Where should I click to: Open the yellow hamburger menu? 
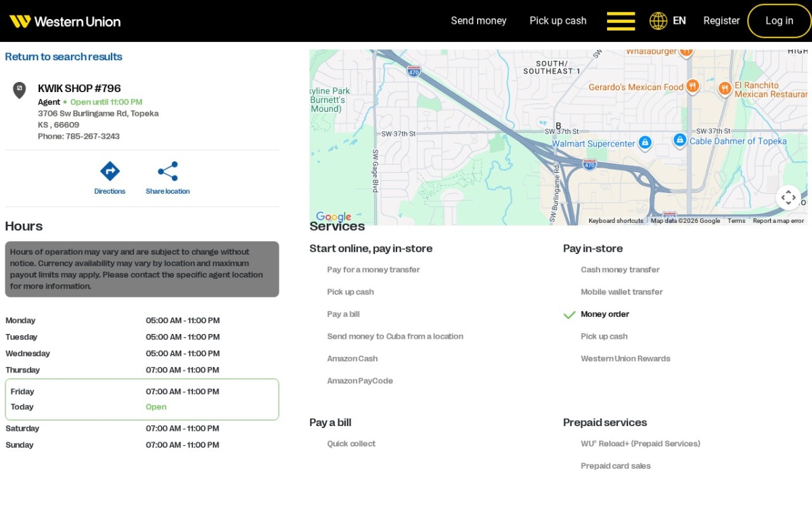coord(621,21)
